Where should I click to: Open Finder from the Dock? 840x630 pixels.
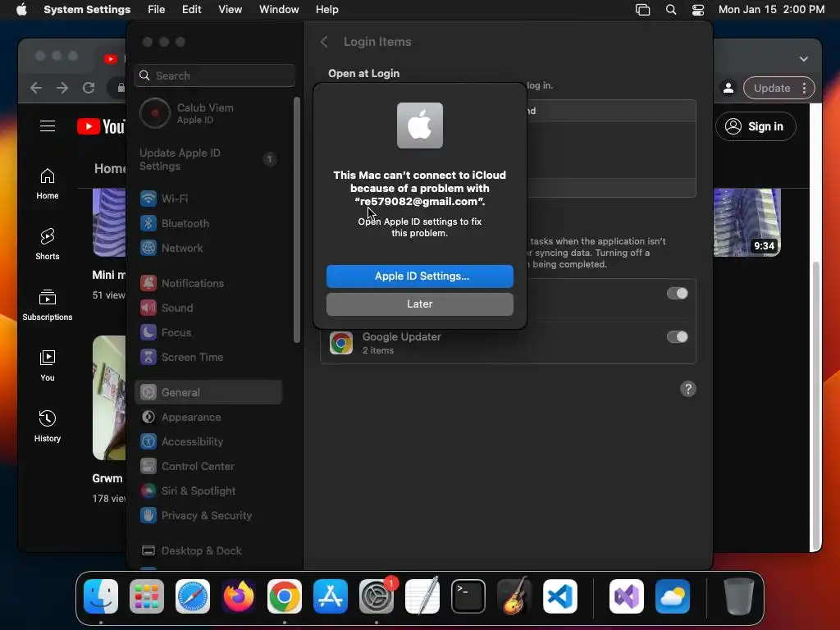[x=101, y=596]
